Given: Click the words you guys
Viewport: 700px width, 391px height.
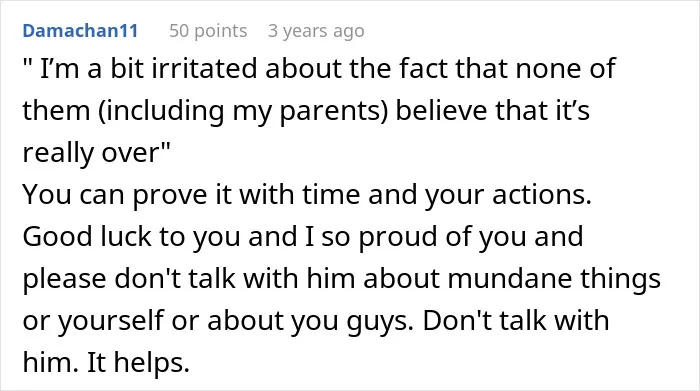Looking at the screenshot, I should tap(352, 321).
